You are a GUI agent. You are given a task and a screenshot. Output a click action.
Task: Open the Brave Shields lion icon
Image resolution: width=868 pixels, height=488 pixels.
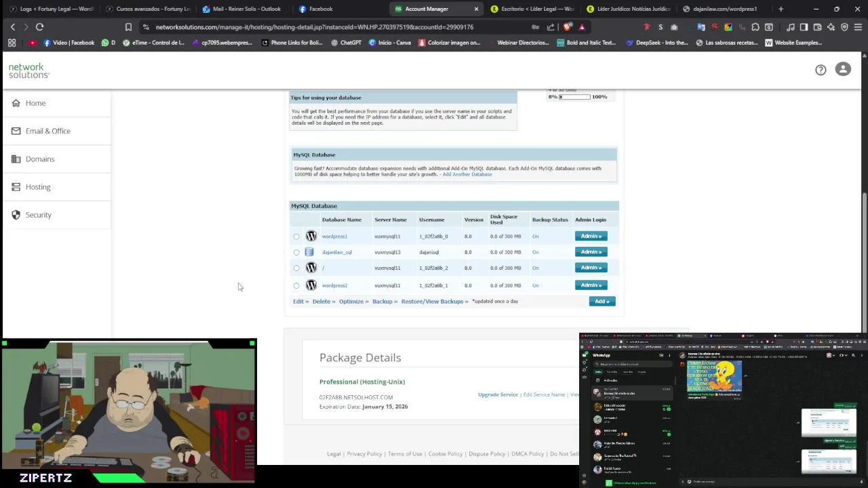[x=568, y=27]
